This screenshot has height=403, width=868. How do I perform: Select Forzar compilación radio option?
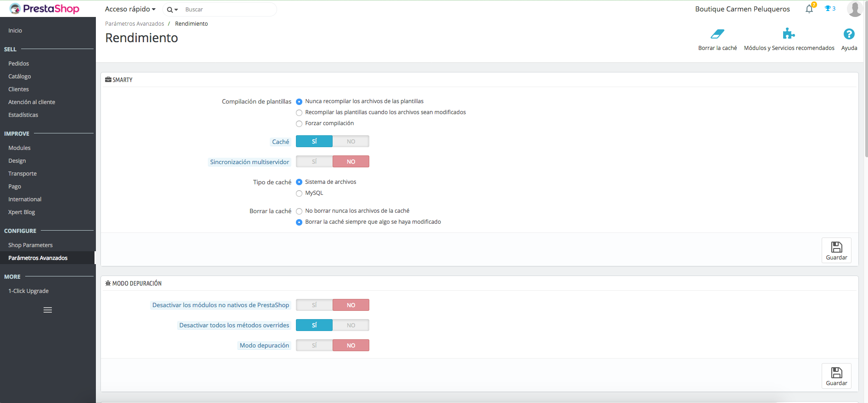coord(299,123)
